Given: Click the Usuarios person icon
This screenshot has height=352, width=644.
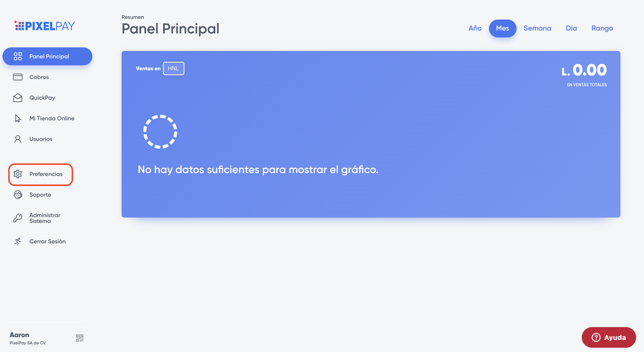Looking at the screenshot, I should pyautogui.click(x=18, y=139).
